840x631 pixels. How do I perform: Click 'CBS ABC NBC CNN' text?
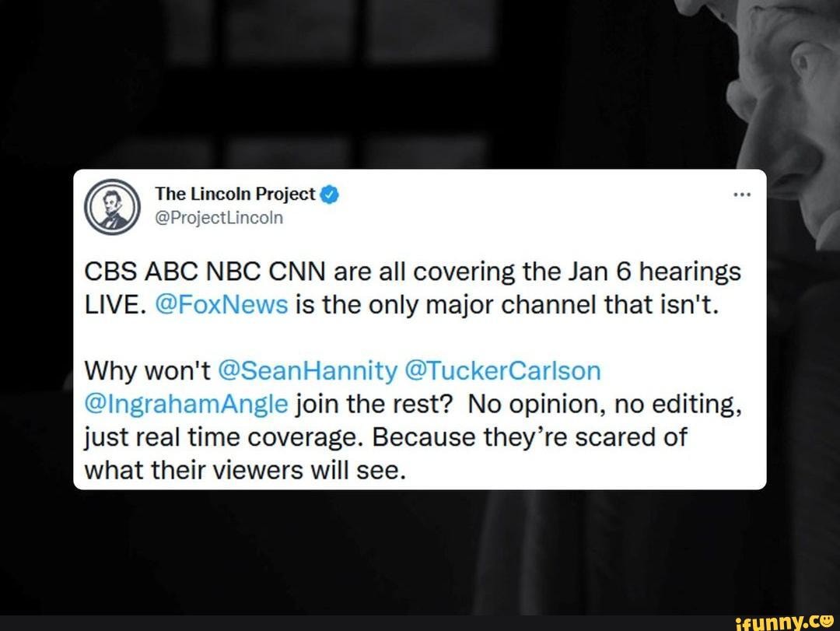point(205,272)
